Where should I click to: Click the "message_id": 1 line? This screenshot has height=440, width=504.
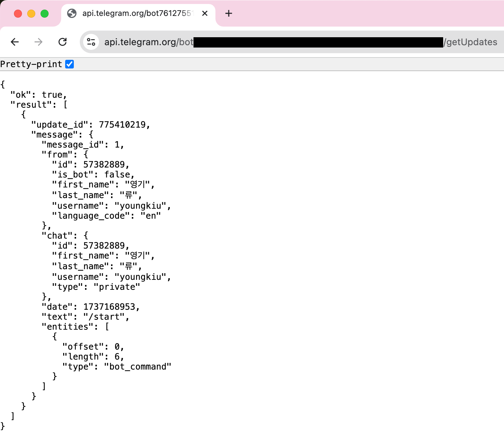click(x=83, y=145)
